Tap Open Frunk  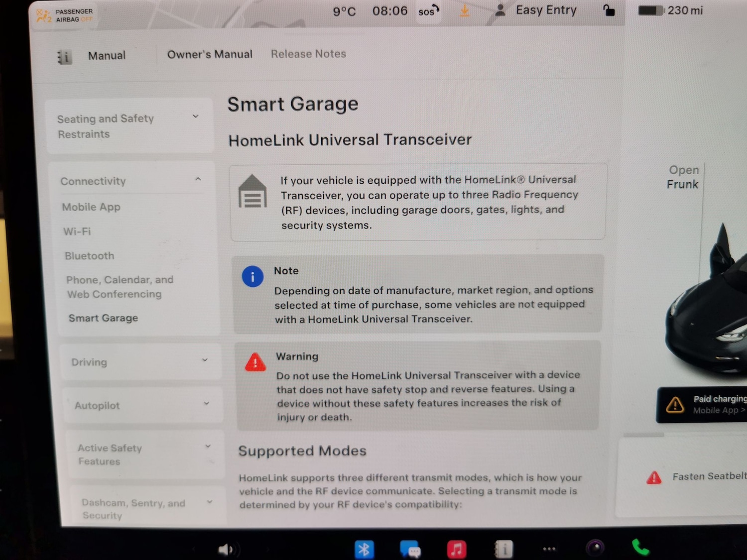[x=683, y=177]
